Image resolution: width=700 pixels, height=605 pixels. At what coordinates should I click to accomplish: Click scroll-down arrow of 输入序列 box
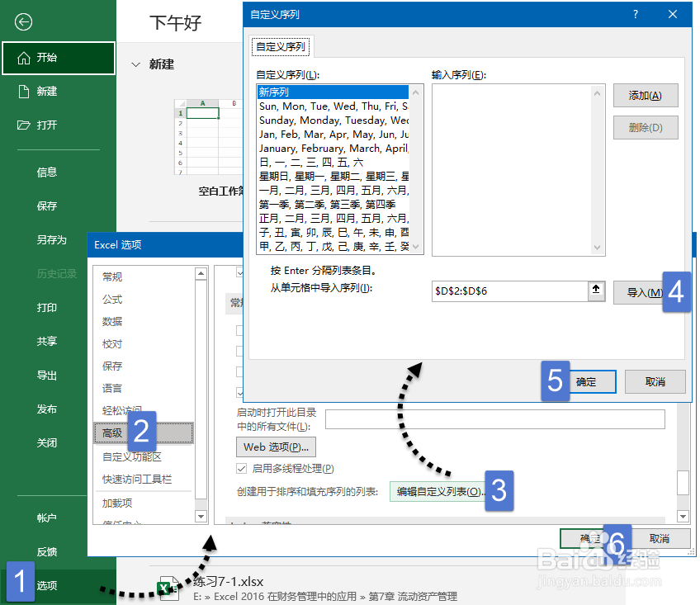tap(598, 248)
